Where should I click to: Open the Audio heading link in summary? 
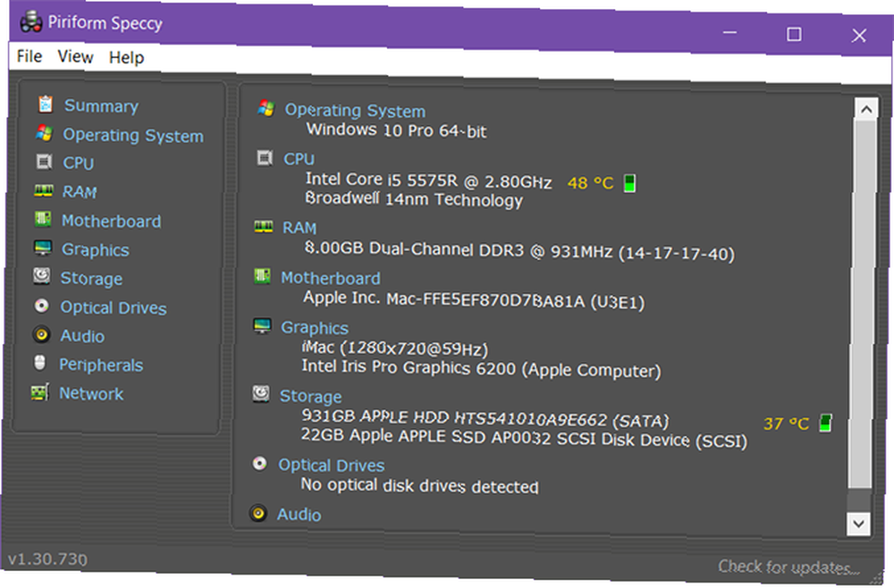tap(299, 515)
